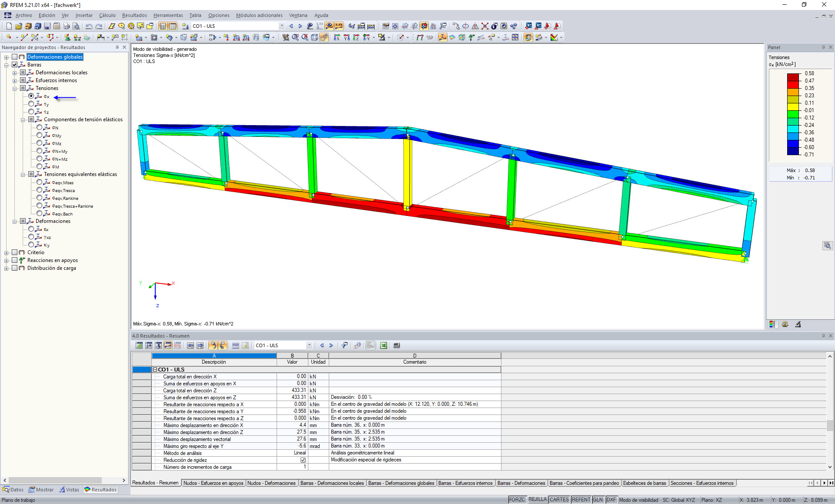Select σeqv,Mises radio option
Image resolution: width=835 pixels, height=504 pixels.
pyautogui.click(x=40, y=182)
